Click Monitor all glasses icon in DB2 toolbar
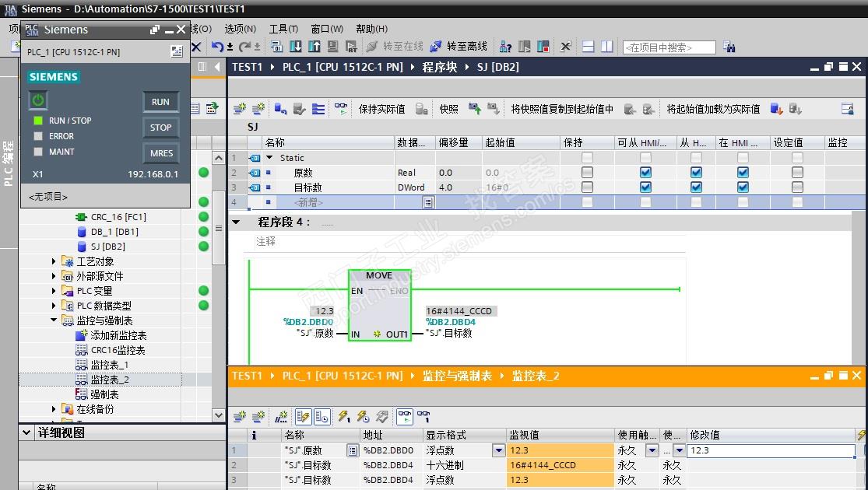This screenshot has width=868, height=490. pyautogui.click(x=341, y=108)
